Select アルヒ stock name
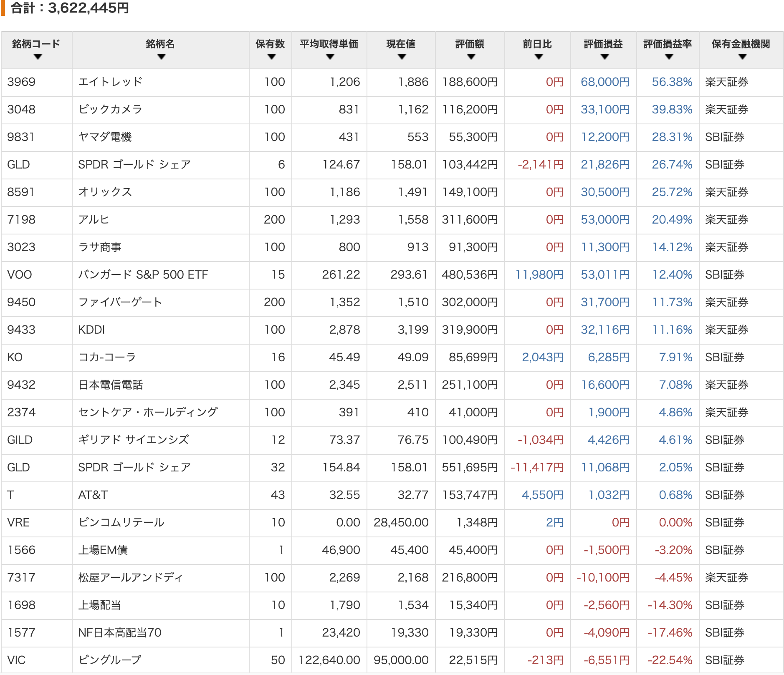The width and height of the screenshot is (784, 675). [x=94, y=219]
